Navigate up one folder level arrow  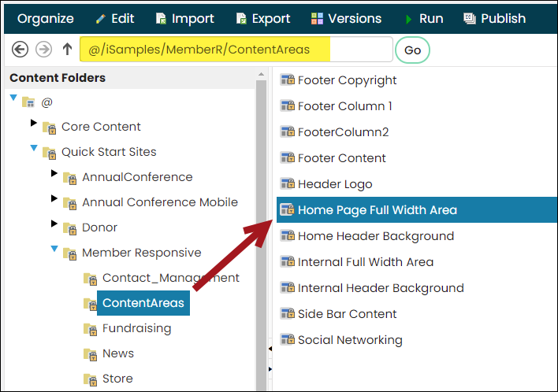(67, 49)
